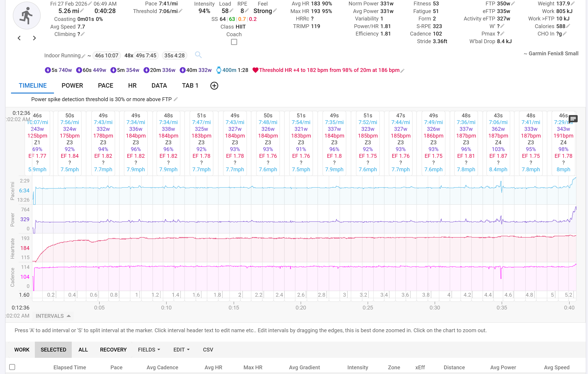The height and width of the screenshot is (374, 588).
Task: Check the select-all intervals checkbox
Action: click(12, 367)
